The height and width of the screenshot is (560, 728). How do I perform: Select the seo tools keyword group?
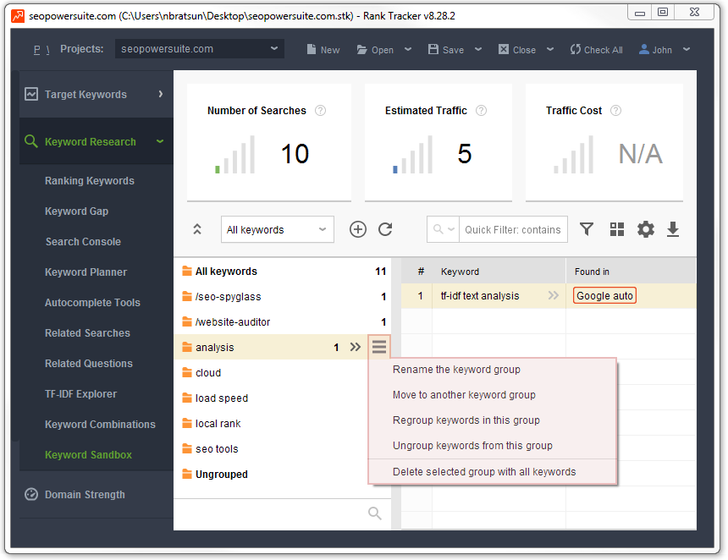[271, 448]
